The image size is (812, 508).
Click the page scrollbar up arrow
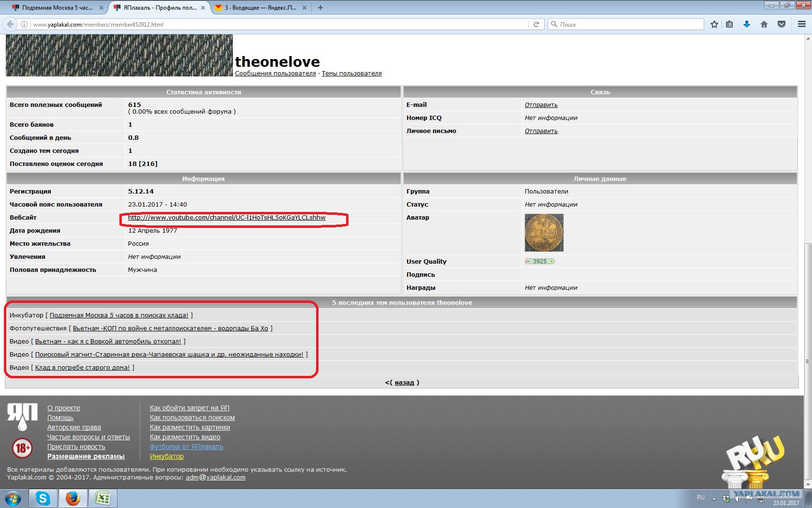pos(808,39)
